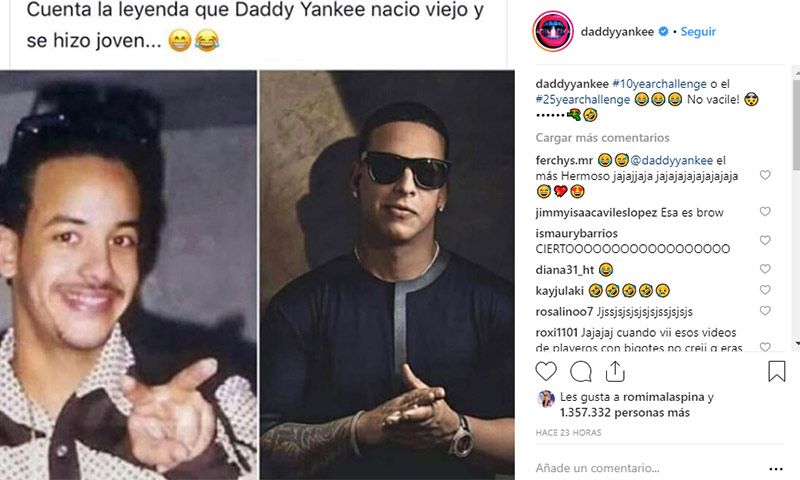Click the Seguir follow button
Screen dimensions: 800x480
(698, 32)
